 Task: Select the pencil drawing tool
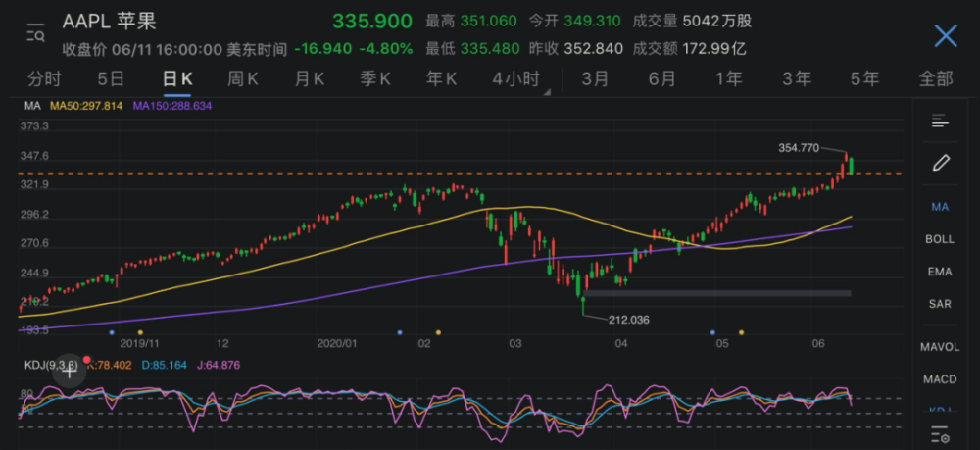click(x=941, y=163)
